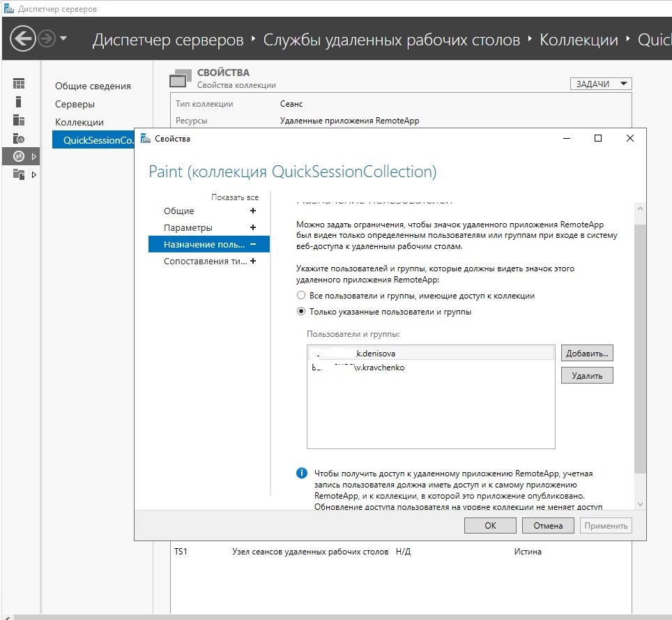Open the ЗАДАЧИ dropdown in properties panel
This screenshot has height=620, width=672.
click(601, 84)
